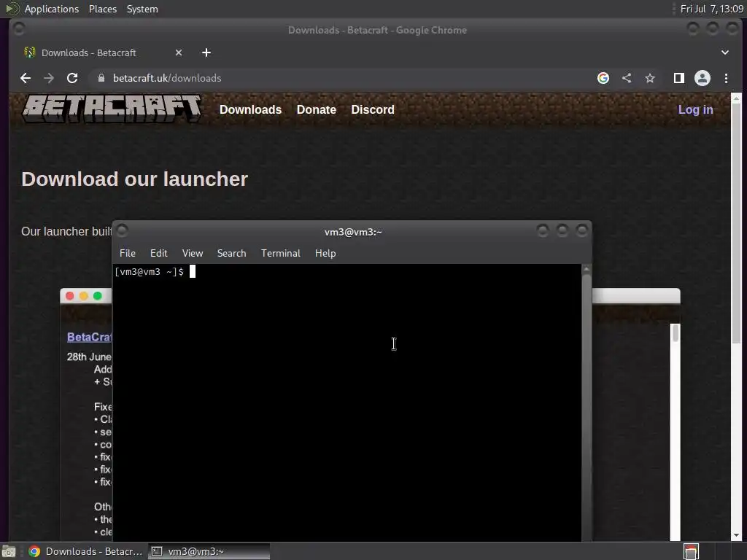Go back in Chrome browser
The height and width of the screenshot is (560, 747).
[26, 78]
